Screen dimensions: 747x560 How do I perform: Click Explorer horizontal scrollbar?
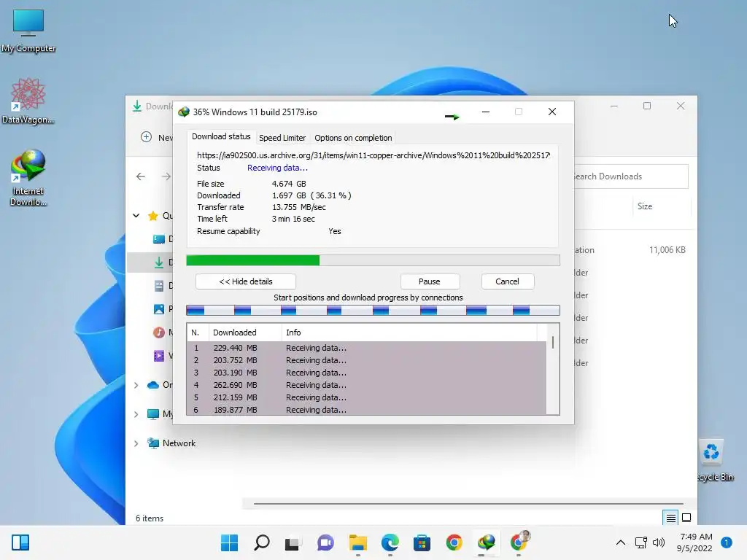coord(468,503)
